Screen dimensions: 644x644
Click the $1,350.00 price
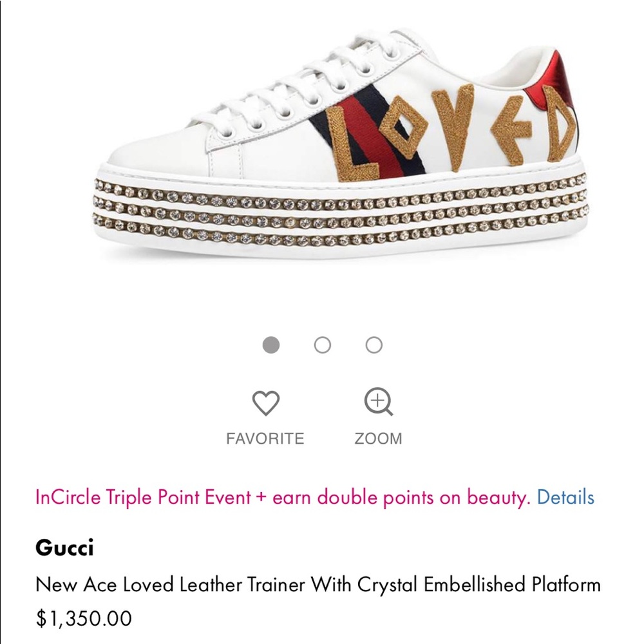coord(84,619)
